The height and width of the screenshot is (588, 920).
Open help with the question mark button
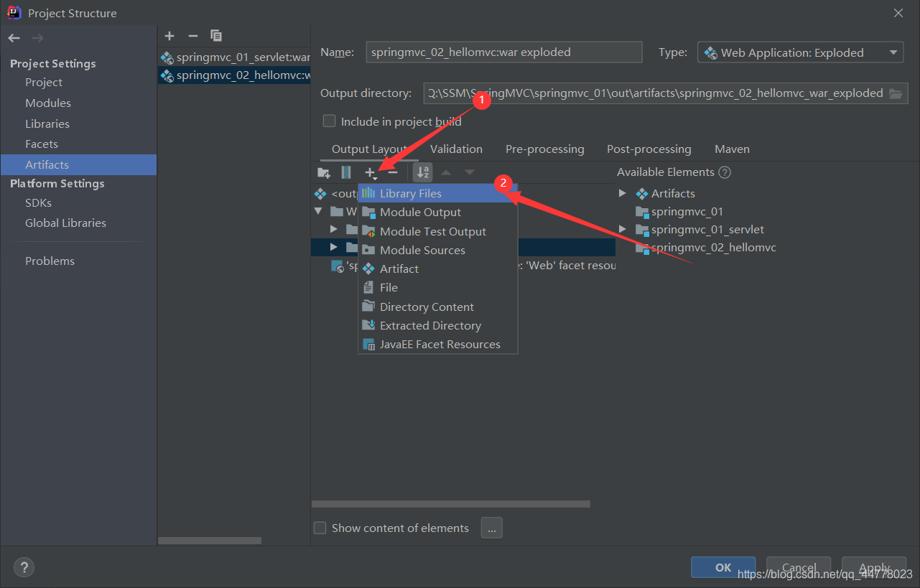pyautogui.click(x=24, y=568)
